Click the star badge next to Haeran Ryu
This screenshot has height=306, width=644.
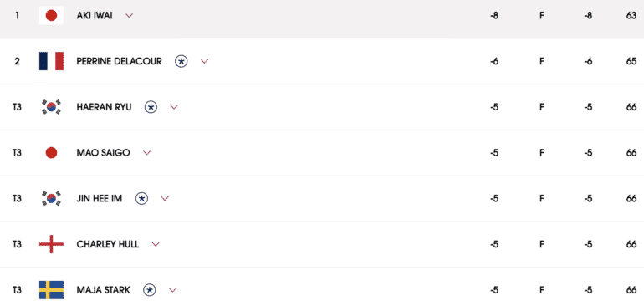pos(151,107)
